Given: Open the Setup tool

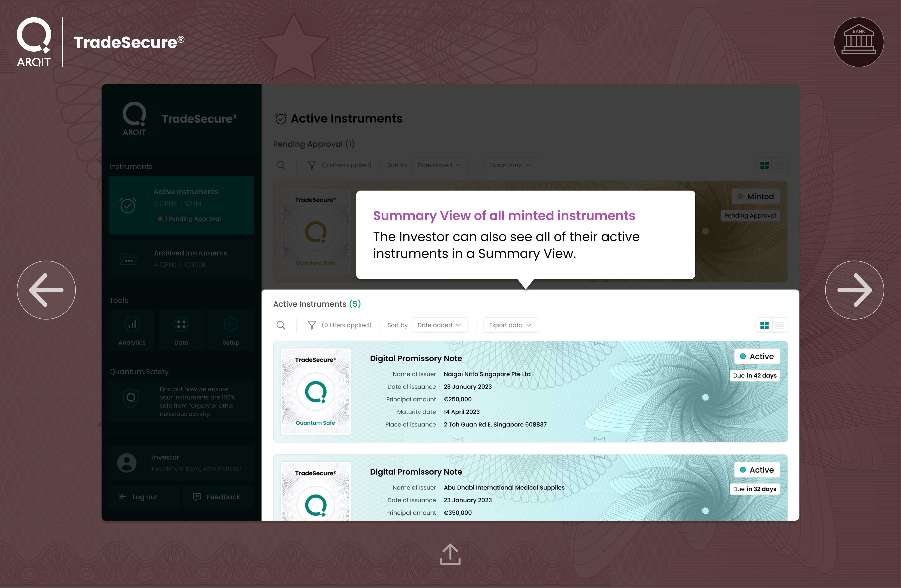Looking at the screenshot, I should (231, 330).
